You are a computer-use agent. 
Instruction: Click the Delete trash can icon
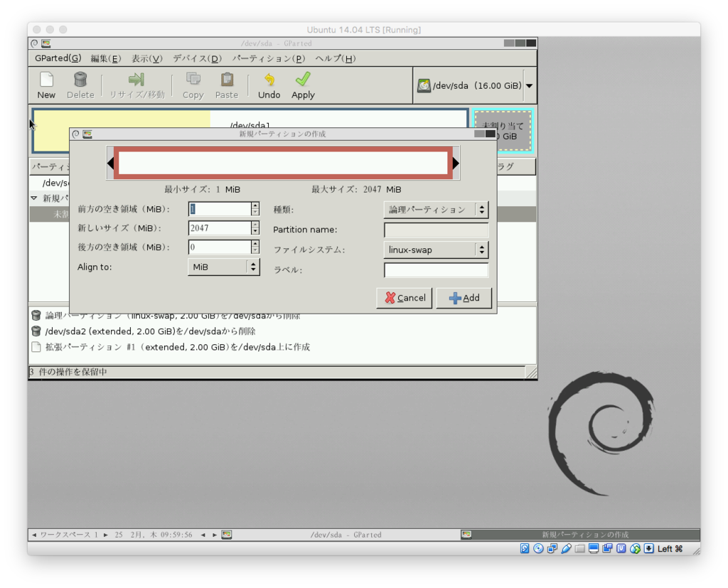point(80,80)
